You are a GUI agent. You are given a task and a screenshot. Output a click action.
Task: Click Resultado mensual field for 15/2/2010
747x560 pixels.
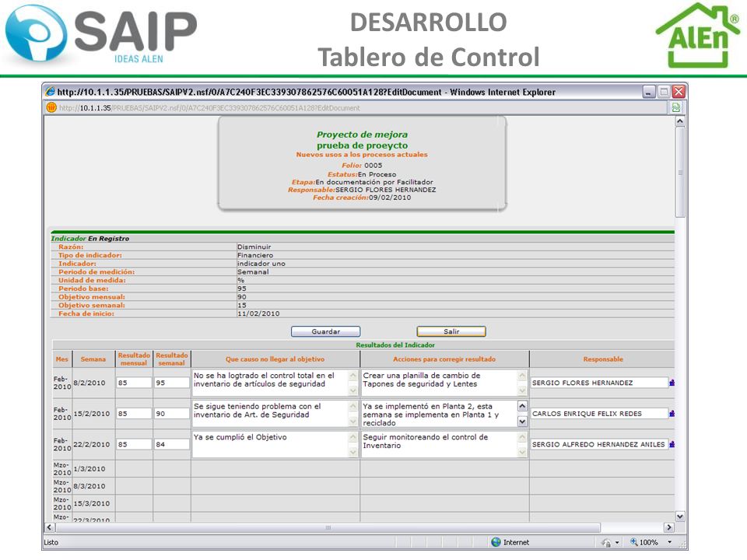[133, 414]
